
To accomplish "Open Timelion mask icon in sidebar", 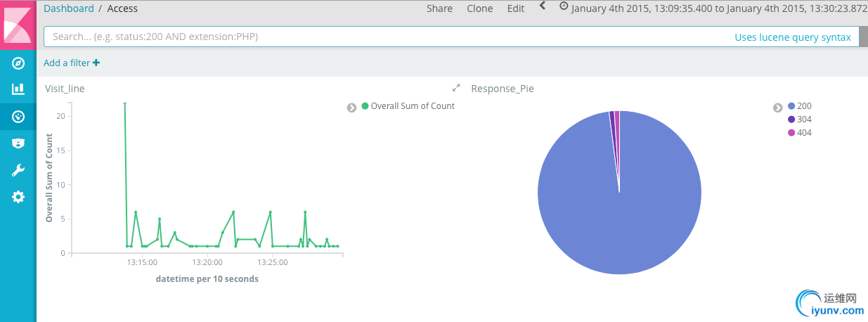I will coord(18,143).
